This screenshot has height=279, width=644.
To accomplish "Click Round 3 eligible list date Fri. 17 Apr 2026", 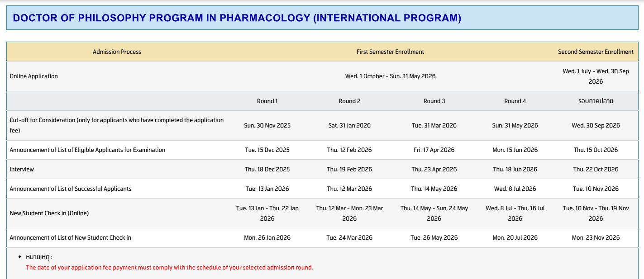I will pyautogui.click(x=434, y=150).
